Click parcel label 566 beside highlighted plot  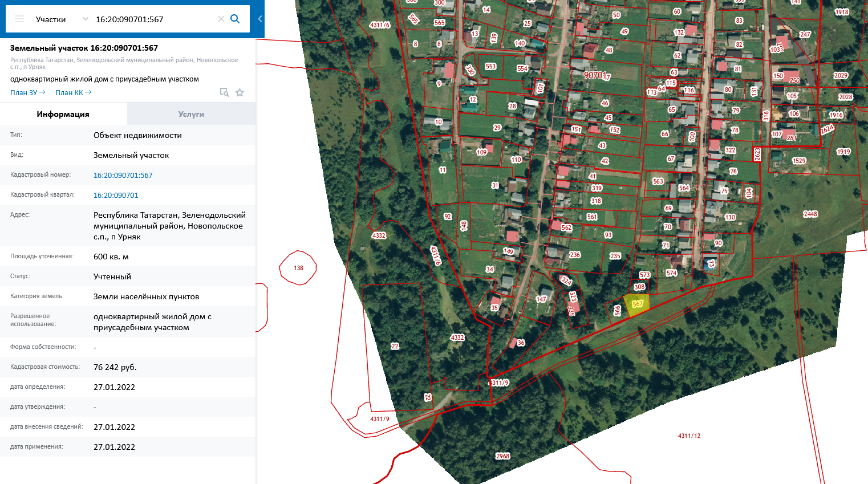pos(617,310)
